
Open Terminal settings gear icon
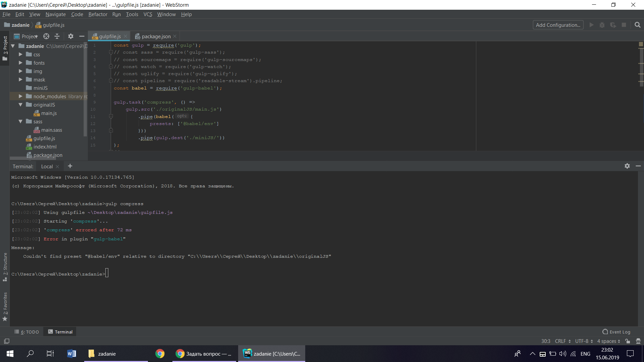point(627,166)
